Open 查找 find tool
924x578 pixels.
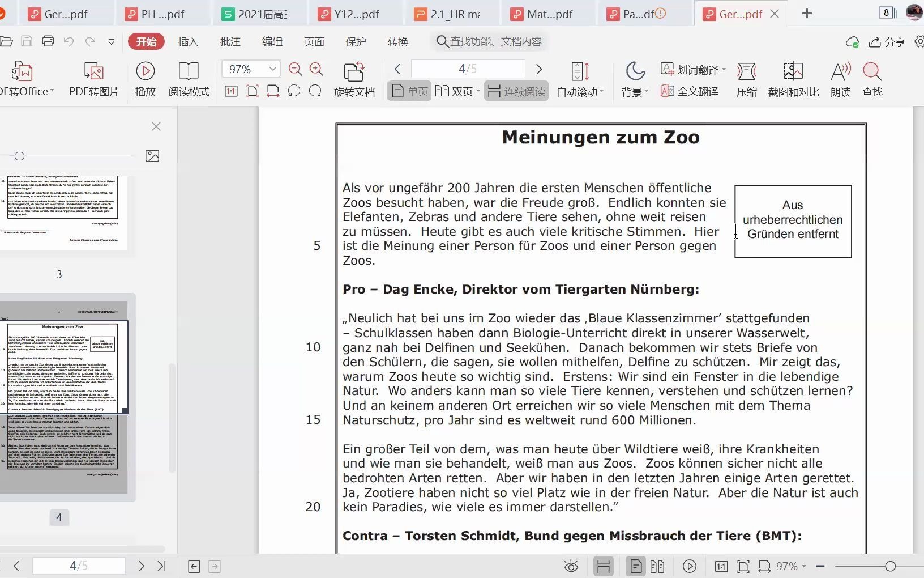point(872,79)
